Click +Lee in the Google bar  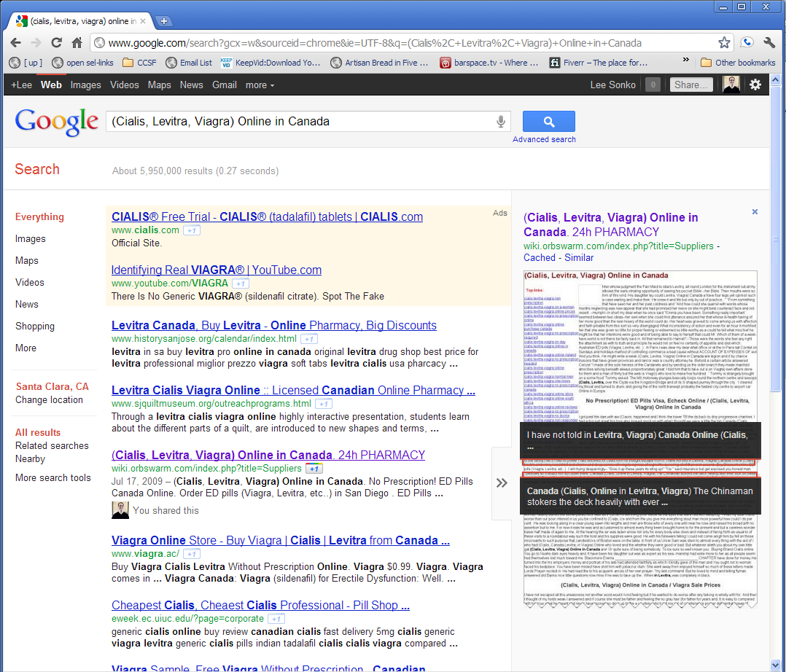point(22,85)
